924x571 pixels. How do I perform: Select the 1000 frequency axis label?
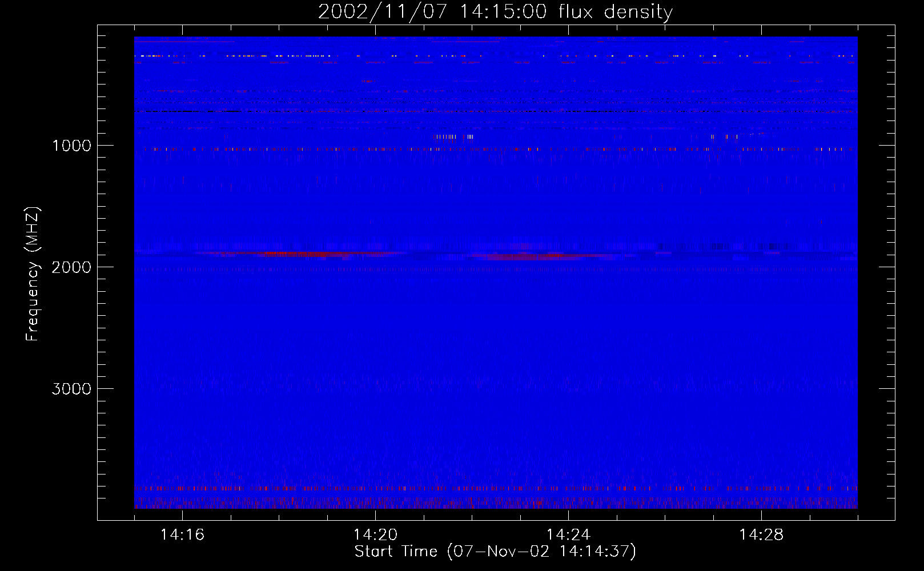coord(71,146)
